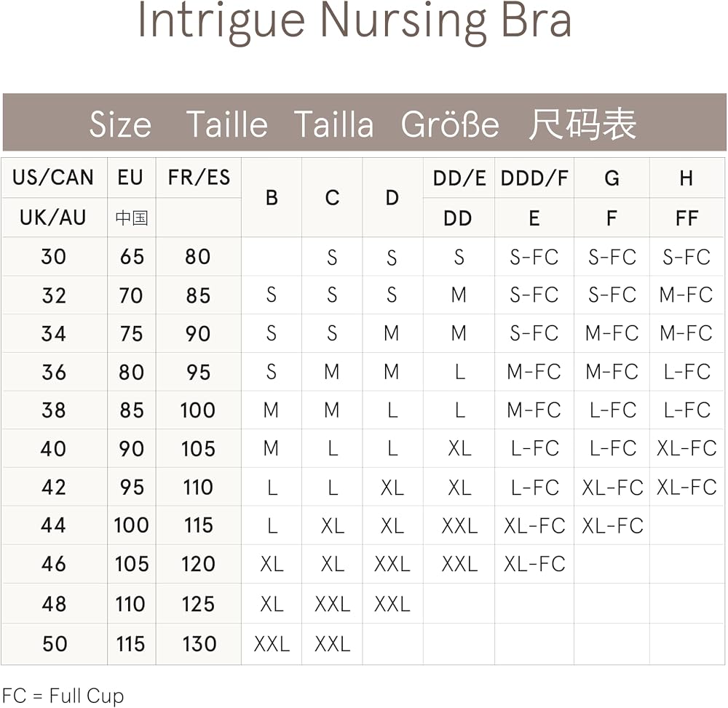Click the L-FC cell under H for size 36
Viewport: 728px width, 708px height.
tap(687, 372)
